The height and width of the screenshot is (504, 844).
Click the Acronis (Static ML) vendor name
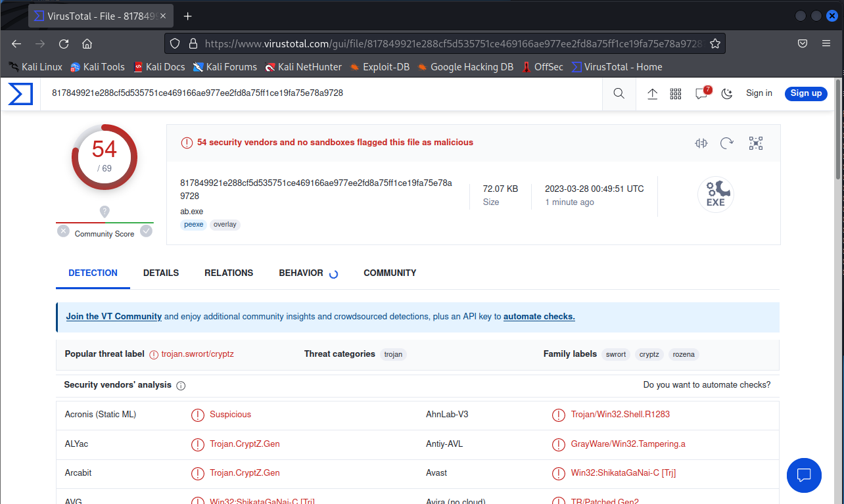101,415
